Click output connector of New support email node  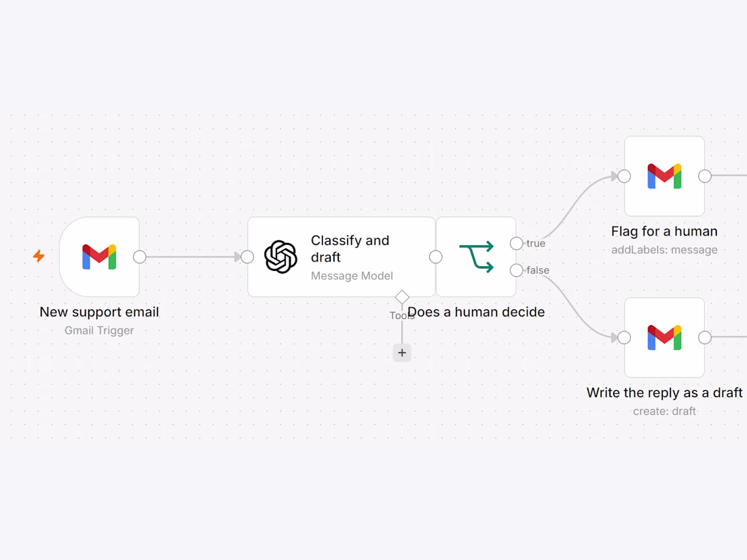(x=140, y=257)
